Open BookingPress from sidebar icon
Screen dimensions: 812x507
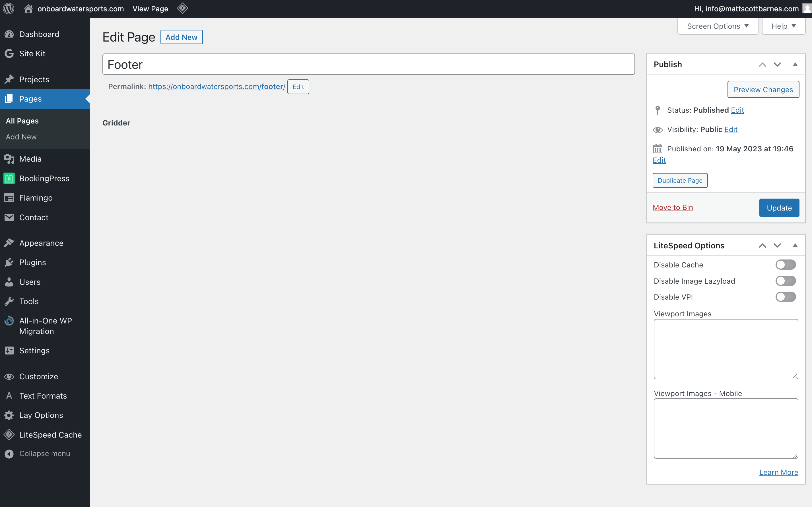tap(9, 178)
